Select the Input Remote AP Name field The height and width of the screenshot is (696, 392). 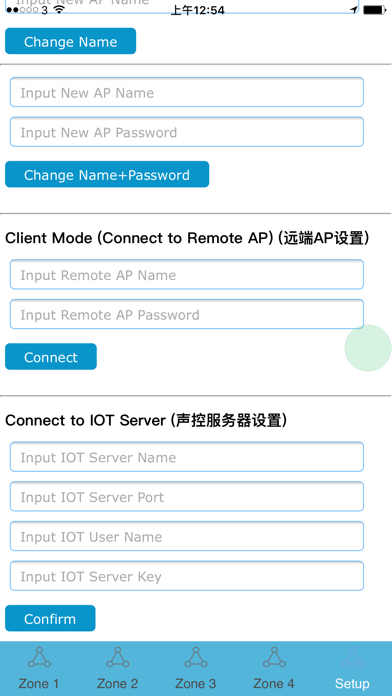[x=186, y=275]
